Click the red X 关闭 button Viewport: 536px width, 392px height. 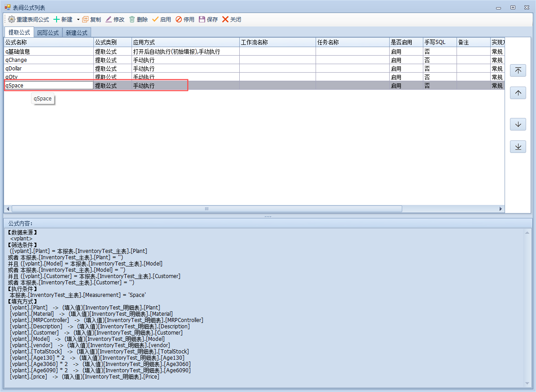(232, 19)
